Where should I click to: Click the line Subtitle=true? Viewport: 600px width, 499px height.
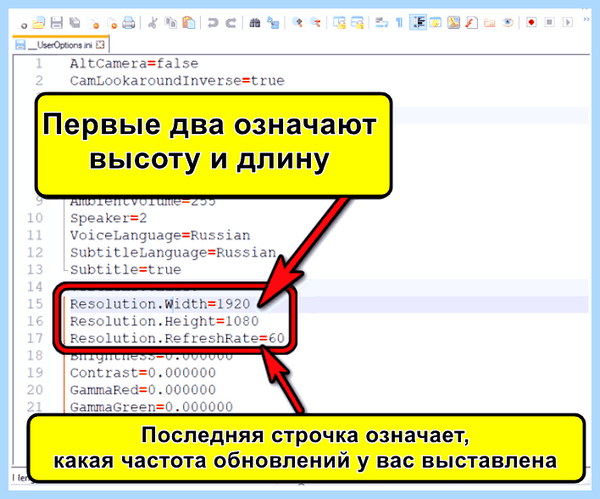126,270
